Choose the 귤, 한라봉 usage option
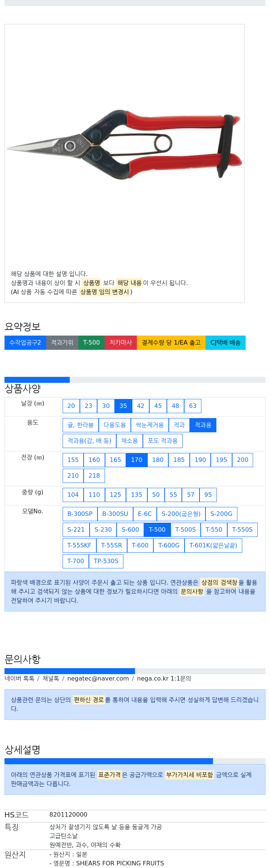 click(80, 425)
